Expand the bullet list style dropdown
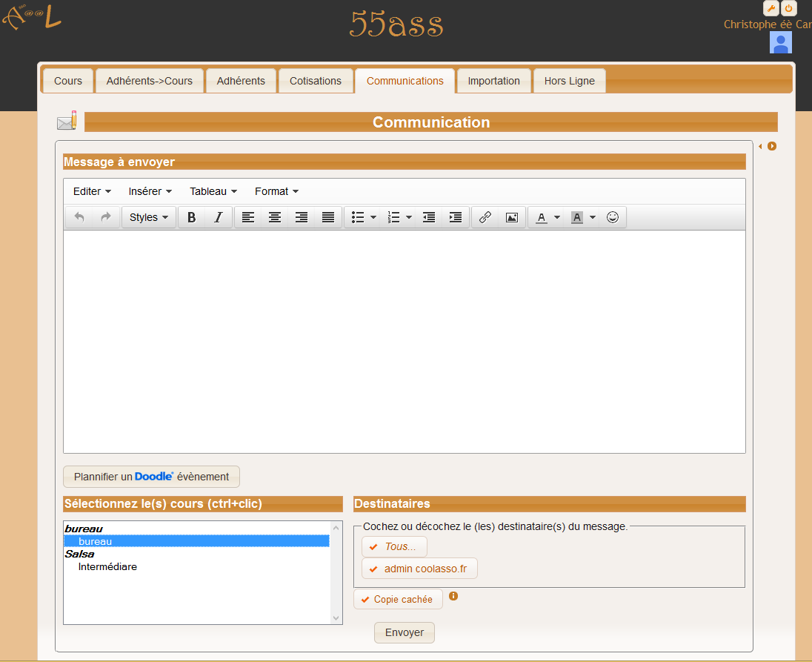The height and width of the screenshot is (662, 812). pos(373,217)
